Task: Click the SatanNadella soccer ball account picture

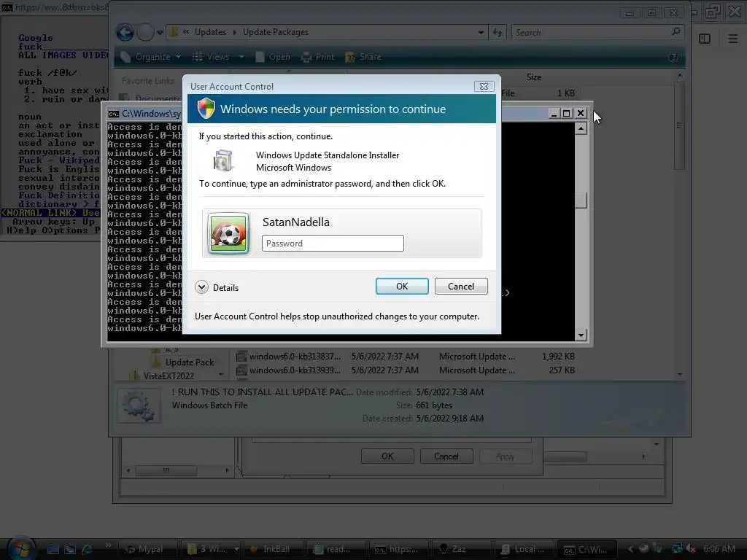Action: tap(228, 233)
